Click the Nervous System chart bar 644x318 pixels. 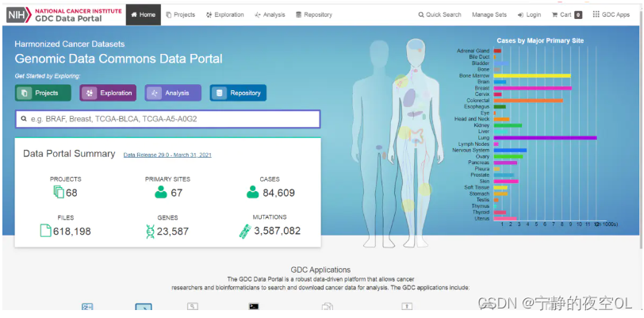coord(510,150)
